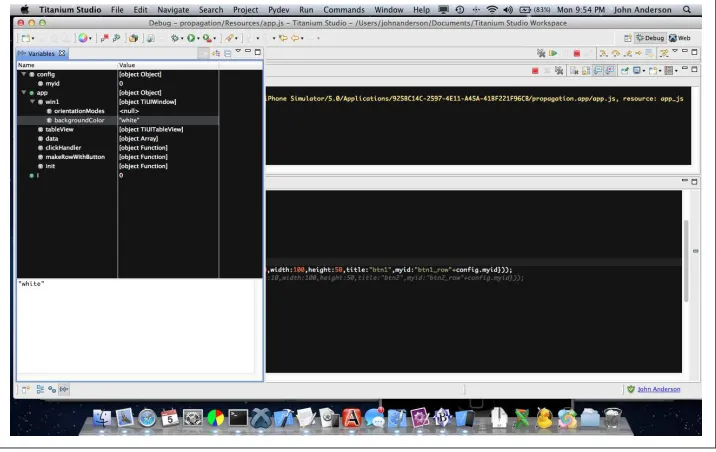Click the open package toolbar icon
The height and width of the screenshot is (452, 716).
[133, 38]
